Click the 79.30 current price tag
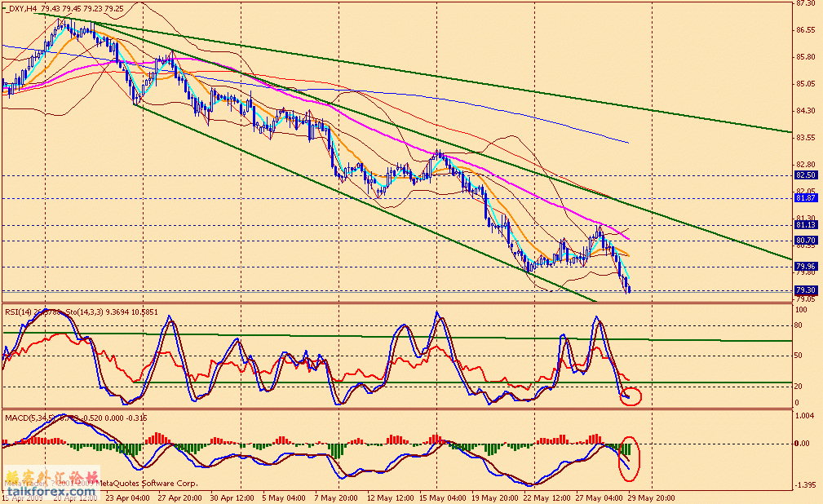The image size is (823, 504). (806, 290)
